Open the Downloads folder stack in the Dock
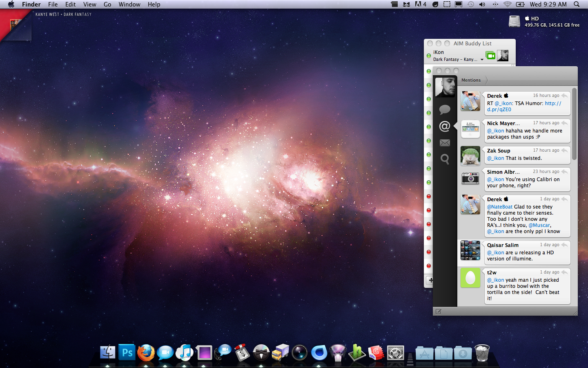Viewport: 588px width, 368px height. [463, 352]
